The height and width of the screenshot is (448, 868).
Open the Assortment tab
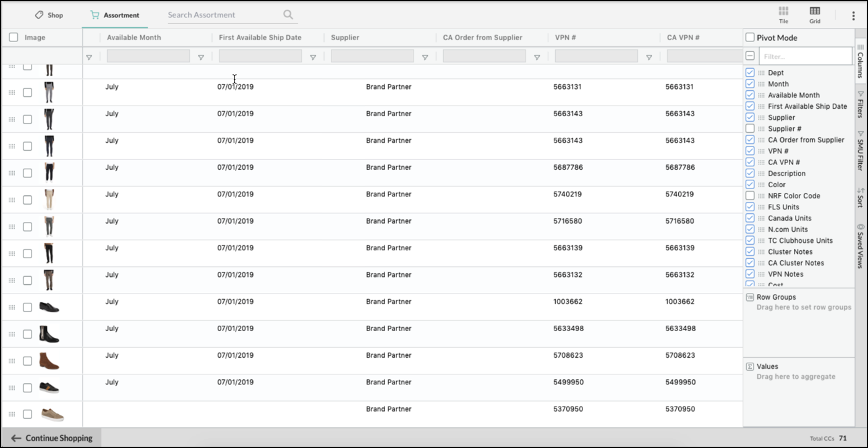coord(115,15)
